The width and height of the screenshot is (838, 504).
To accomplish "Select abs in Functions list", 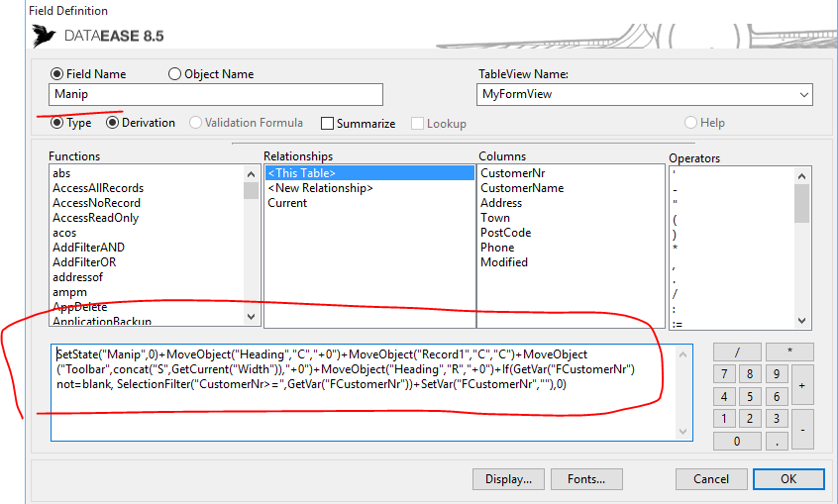I will pos(61,173).
